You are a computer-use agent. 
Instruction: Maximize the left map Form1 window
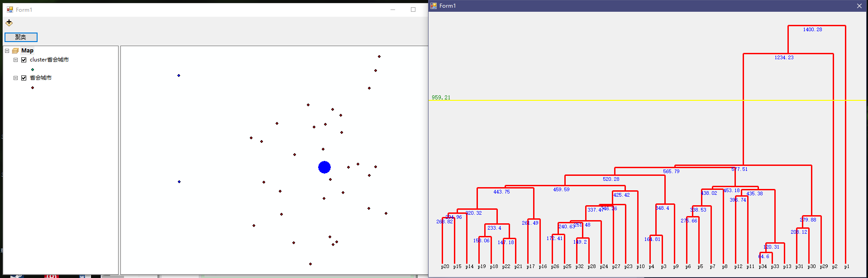pos(413,9)
